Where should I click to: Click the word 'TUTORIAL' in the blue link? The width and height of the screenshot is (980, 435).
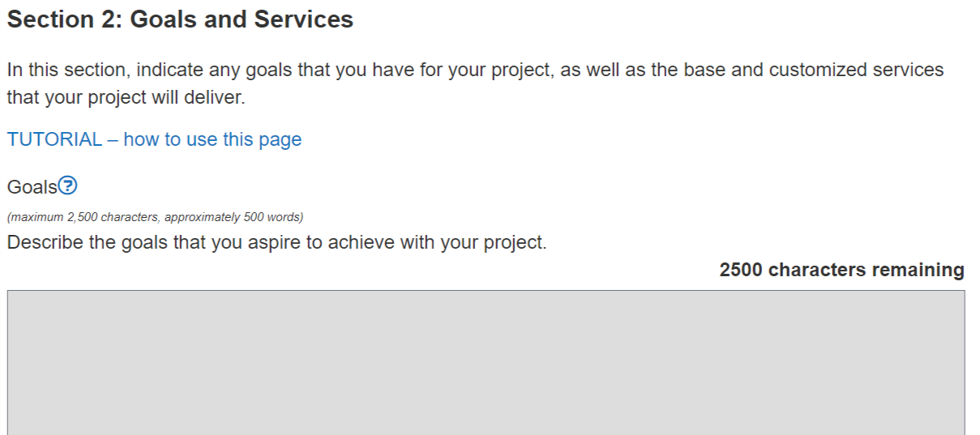point(55,139)
